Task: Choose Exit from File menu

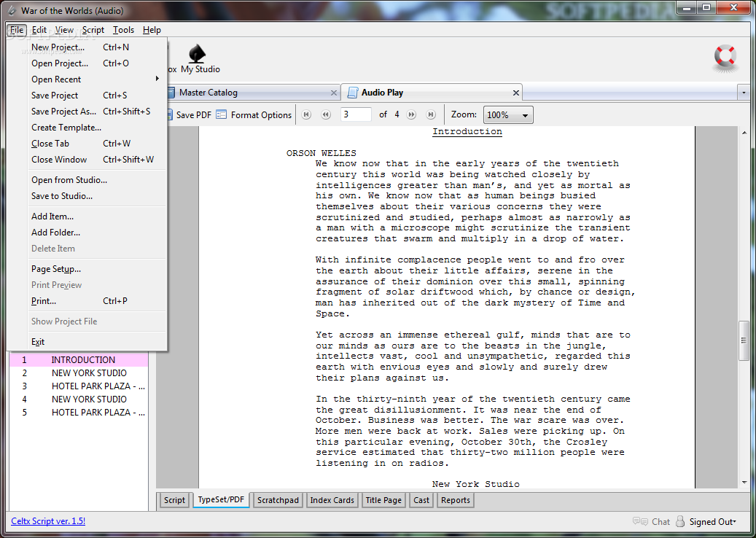Action: pos(87,342)
